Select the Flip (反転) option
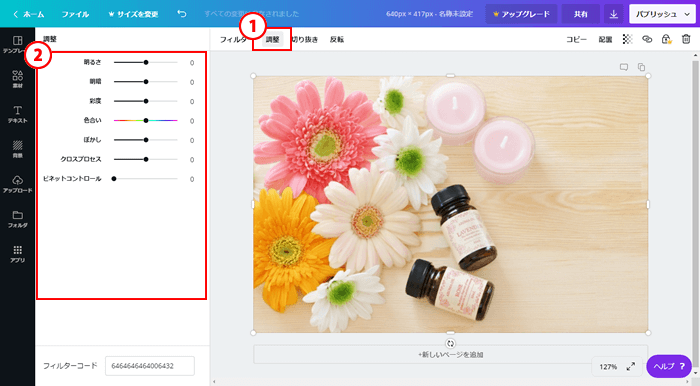700x386 pixels. [337, 39]
